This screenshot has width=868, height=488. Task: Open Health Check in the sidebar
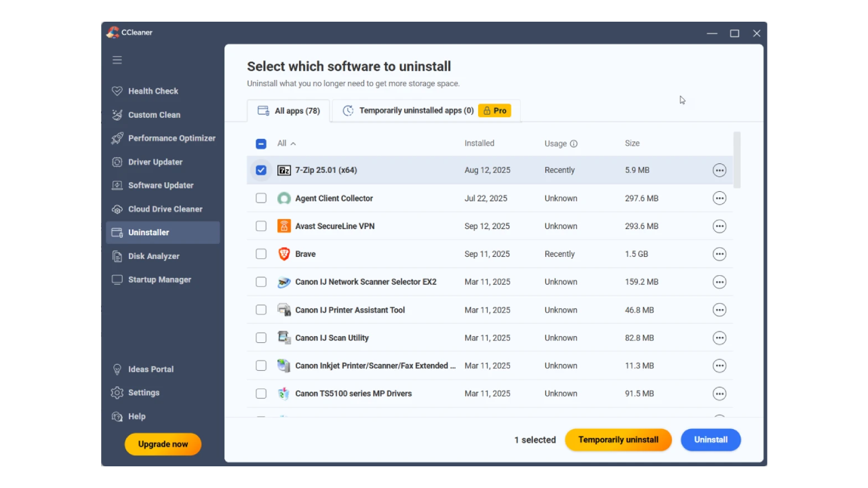[x=163, y=91]
